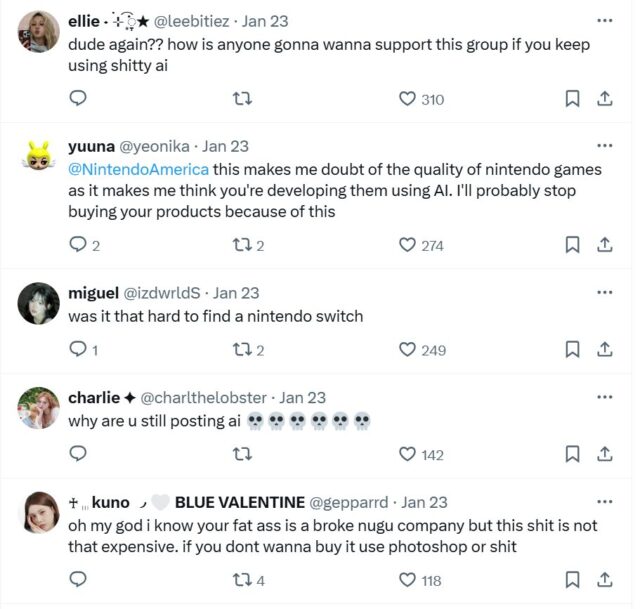The width and height of the screenshot is (640, 609).
Task: Like charlie's tweet with 142 likes
Action: pyautogui.click(x=408, y=454)
